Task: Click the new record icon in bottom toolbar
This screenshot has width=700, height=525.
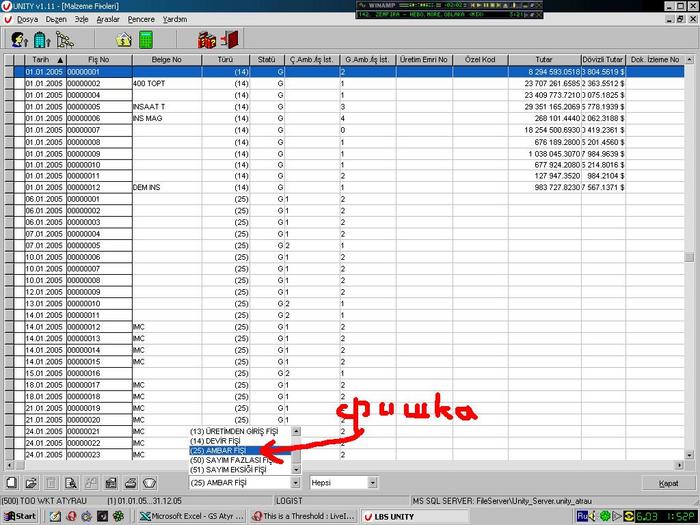Action: click(x=13, y=482)
